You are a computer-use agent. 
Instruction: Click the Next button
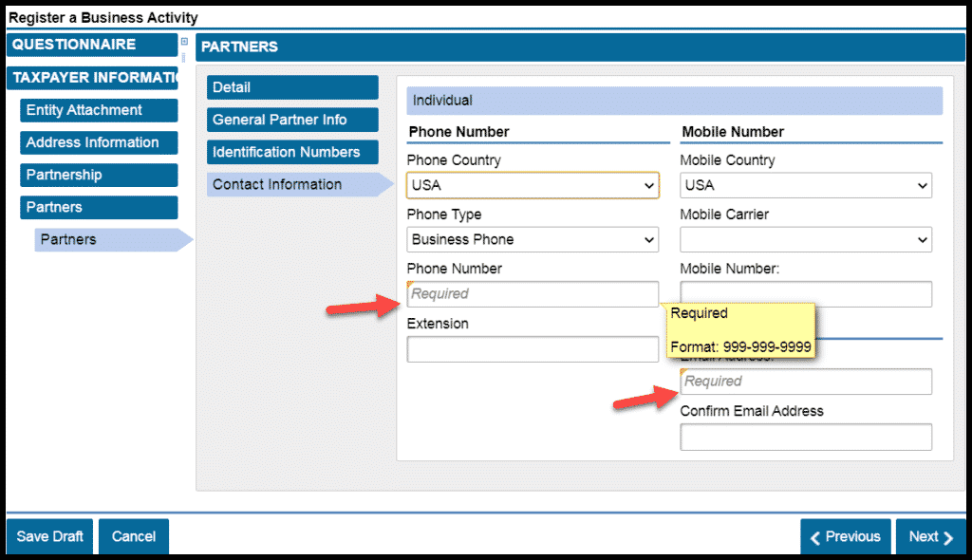[930, 536]
